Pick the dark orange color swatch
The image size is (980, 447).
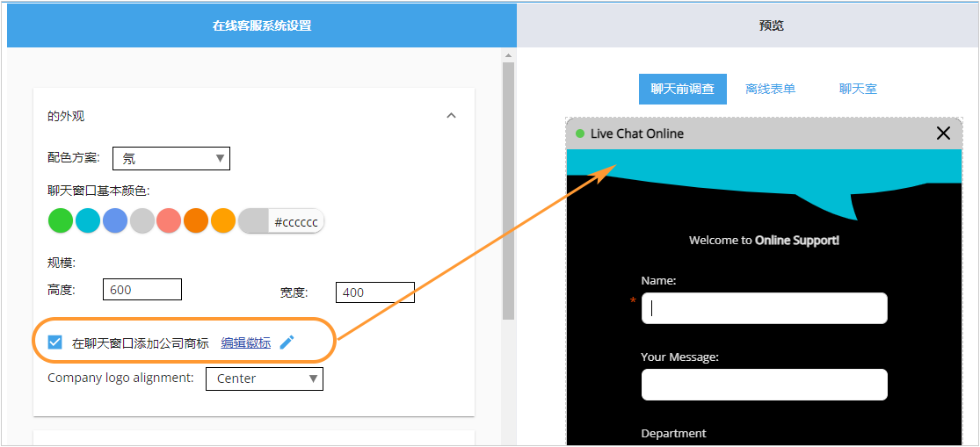click(196, 221)
